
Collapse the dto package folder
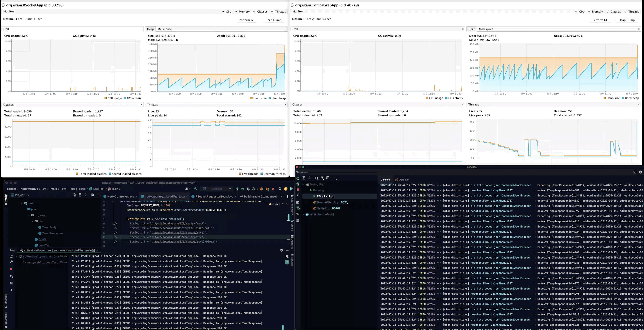click(x=32, y=221)
